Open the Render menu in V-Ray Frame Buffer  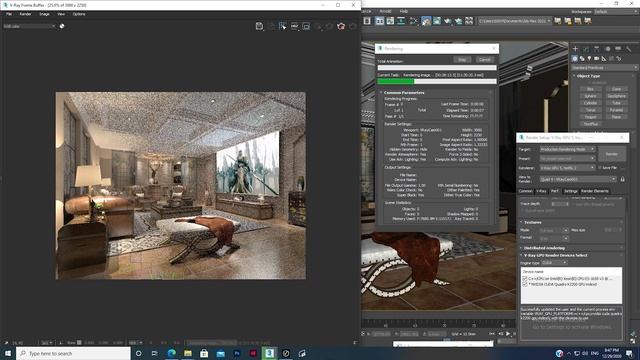pos(25,14)
